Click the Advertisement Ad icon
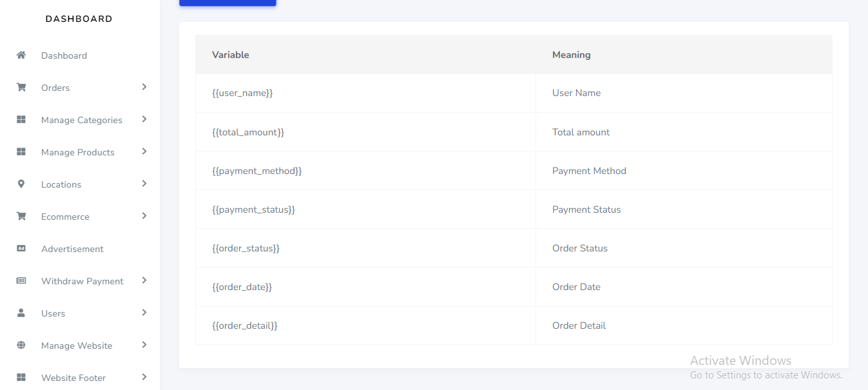Screen dimensions: 868x390 21,249
